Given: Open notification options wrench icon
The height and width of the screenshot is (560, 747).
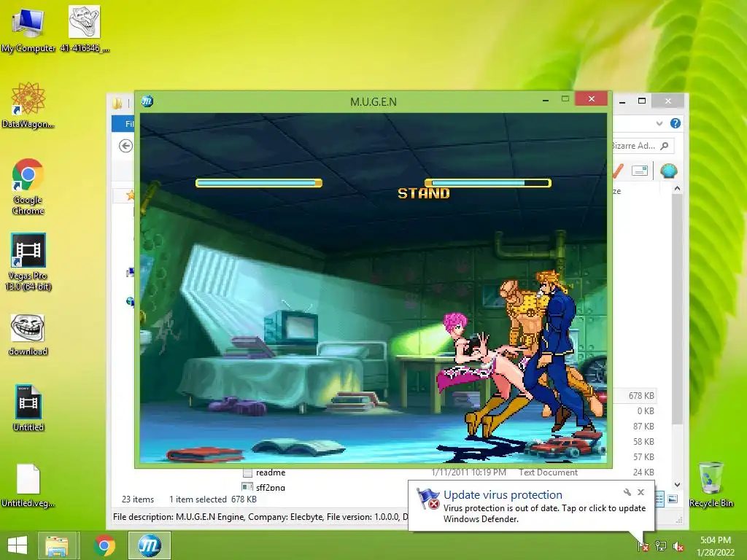Looking at the screenshot, I should (627, 492).
